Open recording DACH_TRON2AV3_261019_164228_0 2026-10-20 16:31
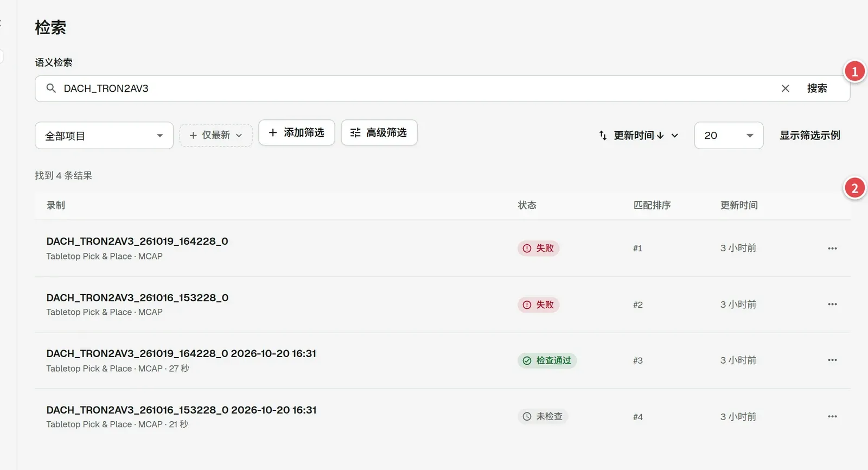The image size is (868, 470). click(x=181, y=353)
